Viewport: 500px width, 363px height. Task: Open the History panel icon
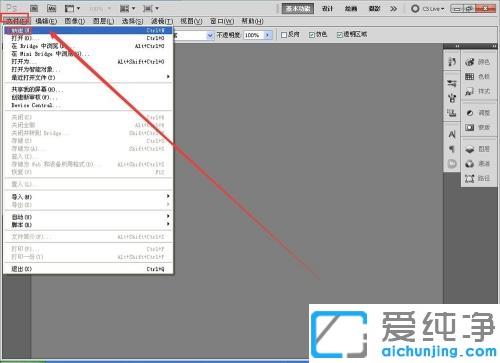[x=452, y=62]
